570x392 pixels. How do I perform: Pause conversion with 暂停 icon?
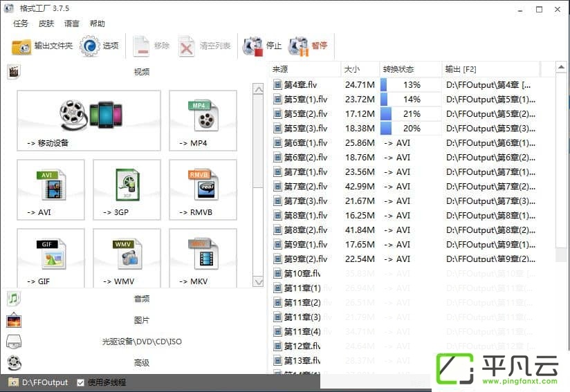(298, 46)
